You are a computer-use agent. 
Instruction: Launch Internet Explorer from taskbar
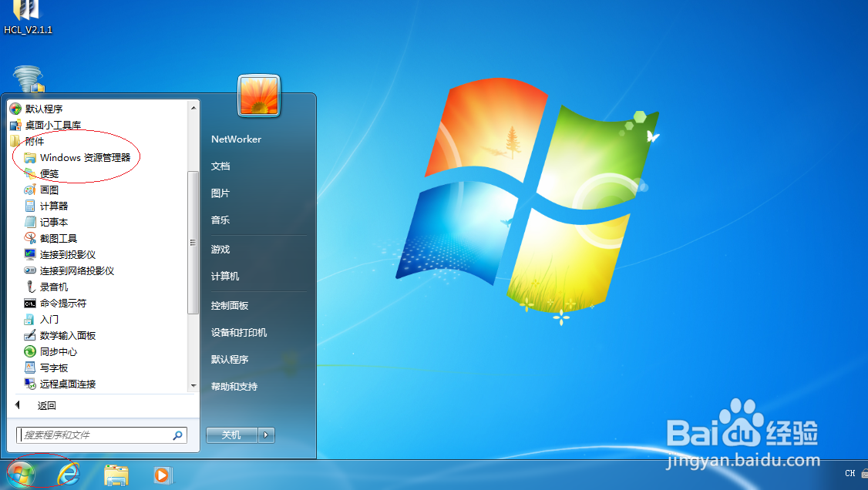coord(69,475)
